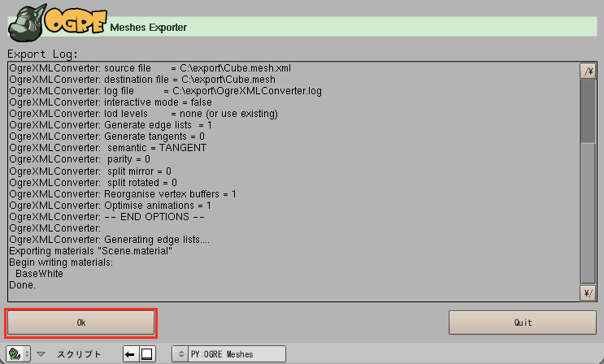Click the 'Reorganise vertex buffers = 1' line

pyautogui.click(x=123, y=193)
